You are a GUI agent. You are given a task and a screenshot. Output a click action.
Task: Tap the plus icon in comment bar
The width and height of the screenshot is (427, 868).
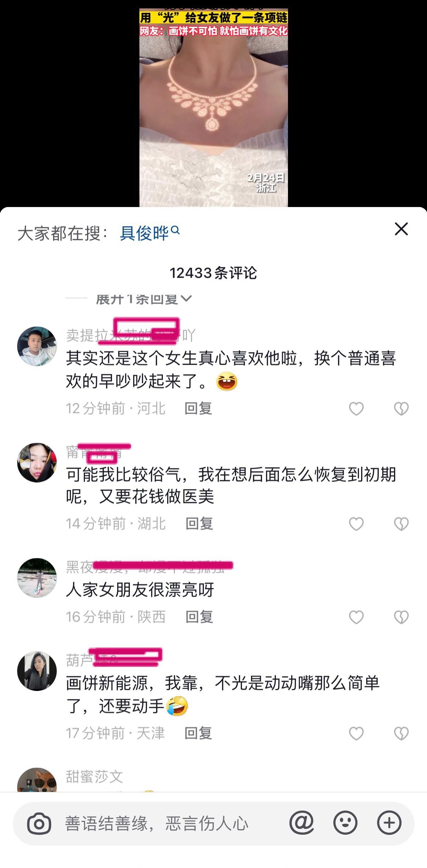[x=389, y=823]
